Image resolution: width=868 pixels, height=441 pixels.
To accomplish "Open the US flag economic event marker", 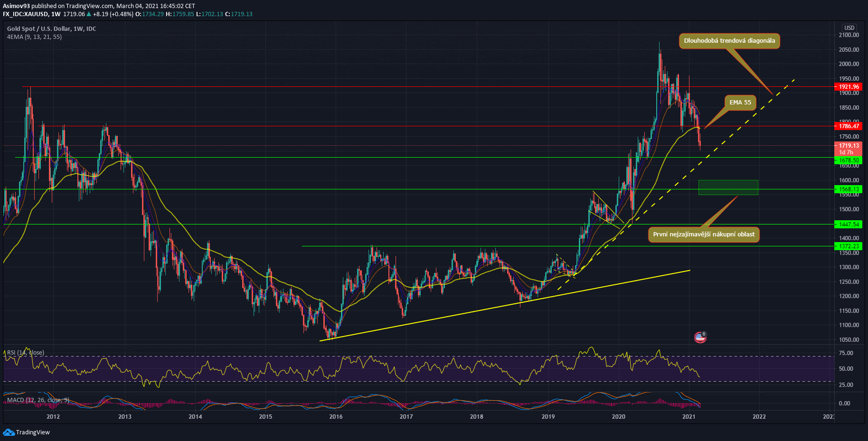I will pos(700,338).
